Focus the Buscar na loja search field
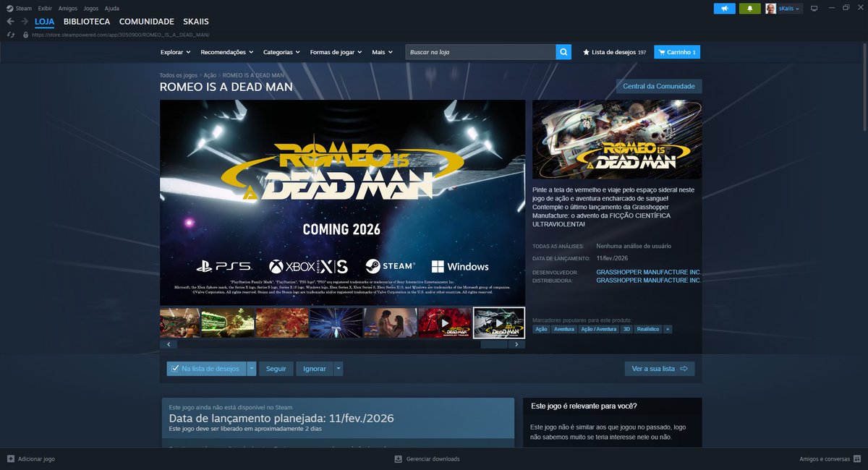Viewport: 868px width, 470px height. [x=480, y=52]
